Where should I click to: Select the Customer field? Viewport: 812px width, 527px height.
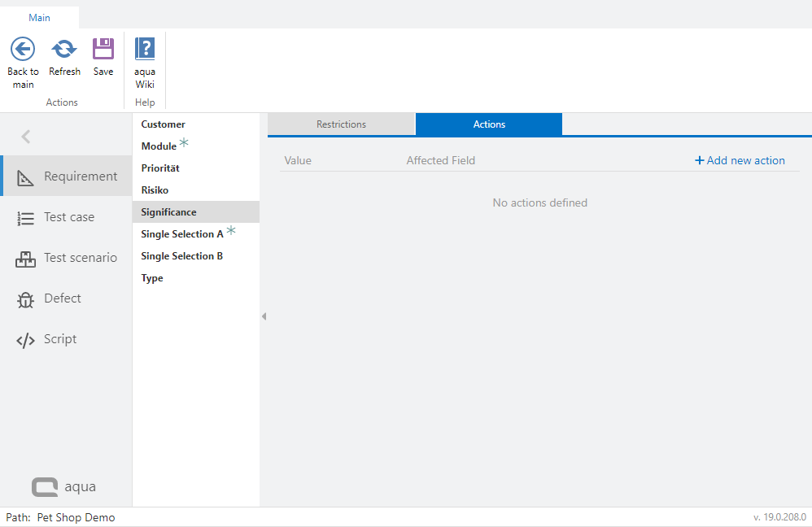163,124
